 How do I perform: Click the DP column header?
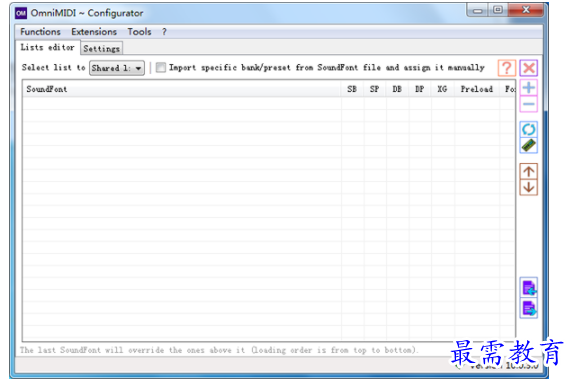420,89
